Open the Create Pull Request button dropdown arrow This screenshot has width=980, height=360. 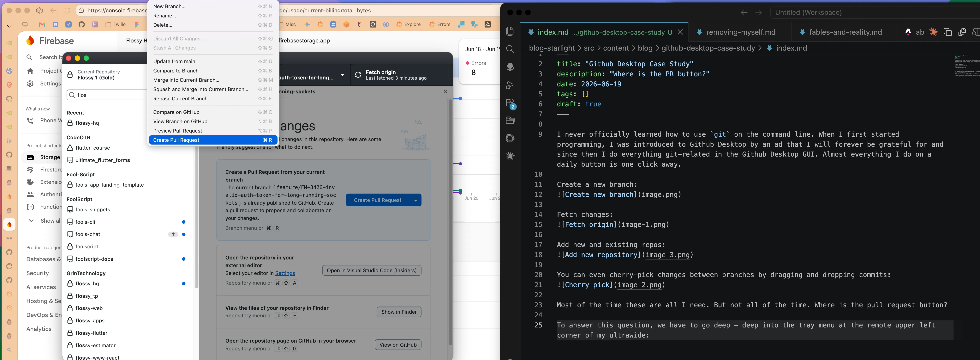[415, 200]
